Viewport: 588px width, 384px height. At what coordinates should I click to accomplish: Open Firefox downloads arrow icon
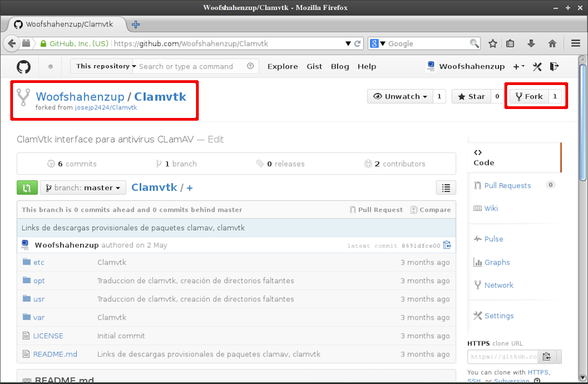[x=531, y=43]
